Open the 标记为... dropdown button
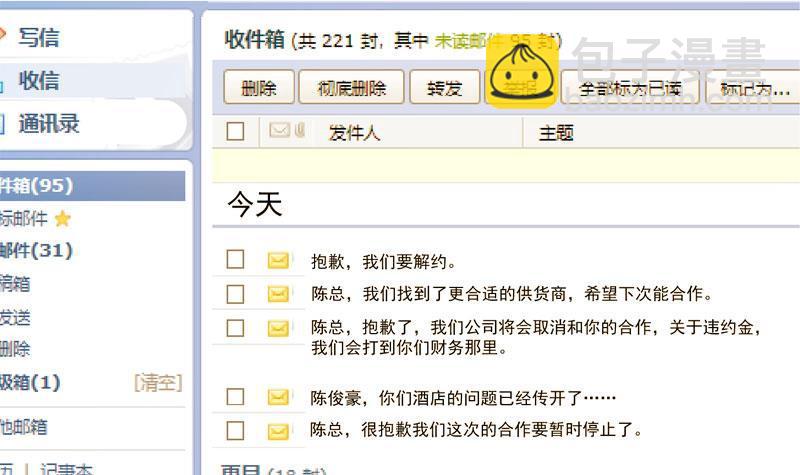Screen dimensions: 800x475 click(753, 89)
